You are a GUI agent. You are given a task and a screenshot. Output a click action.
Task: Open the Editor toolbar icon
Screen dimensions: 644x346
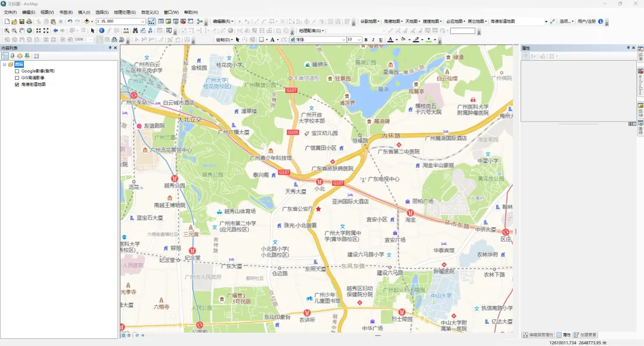coord(151,21)
